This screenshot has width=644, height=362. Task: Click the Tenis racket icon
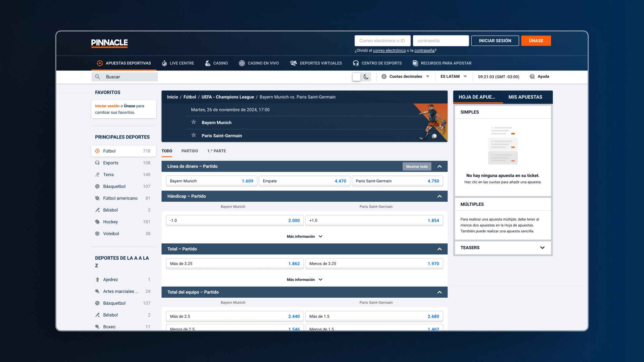coord(97,175)
